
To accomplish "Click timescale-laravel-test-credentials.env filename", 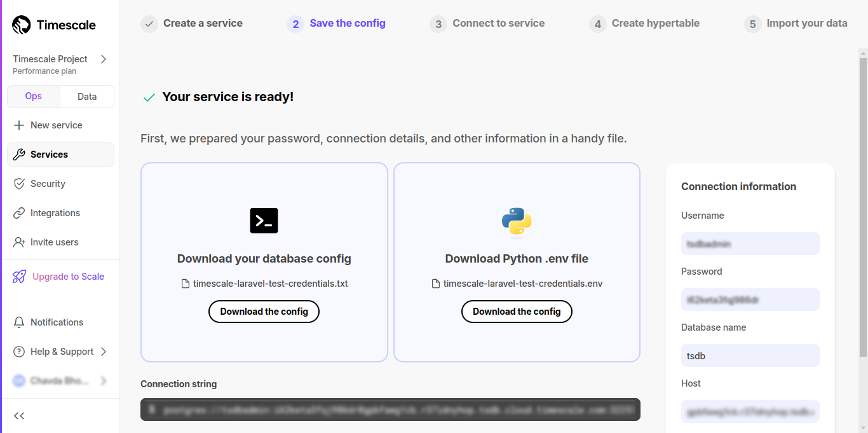I will click(x=523, y=284).
